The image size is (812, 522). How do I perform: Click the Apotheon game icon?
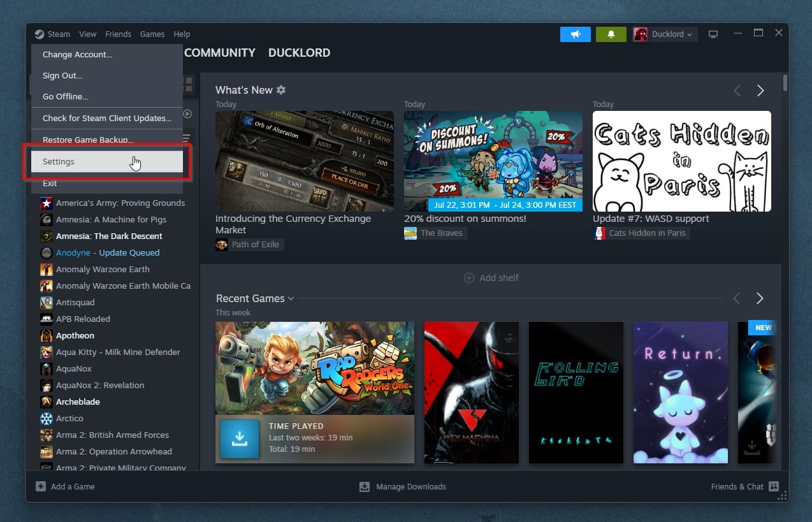[x=47, y=336]
